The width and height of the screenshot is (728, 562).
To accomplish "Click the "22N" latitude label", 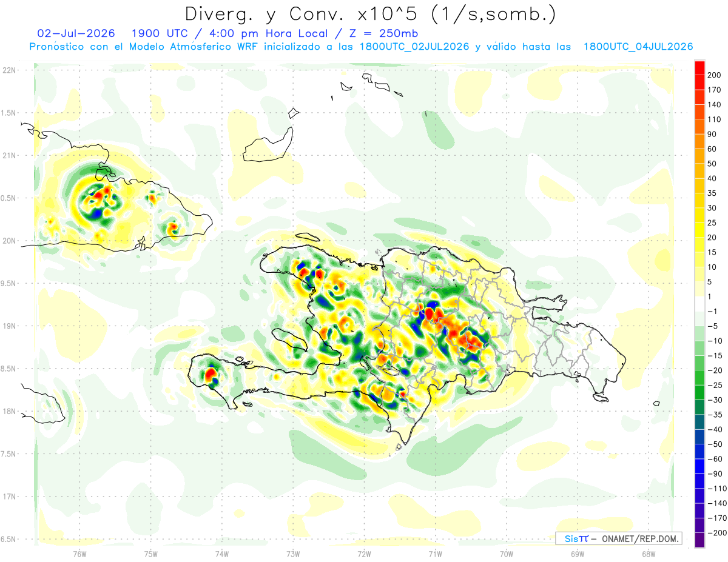I will pyautogui.click(x=9, y=70).
